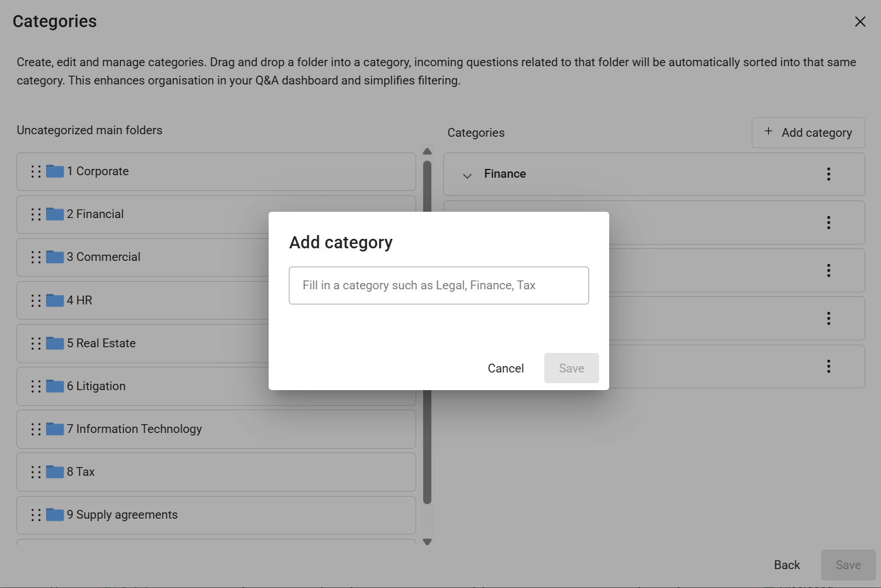Expand the Finance category chevron

pyautogui.click(x=467, y=175)
